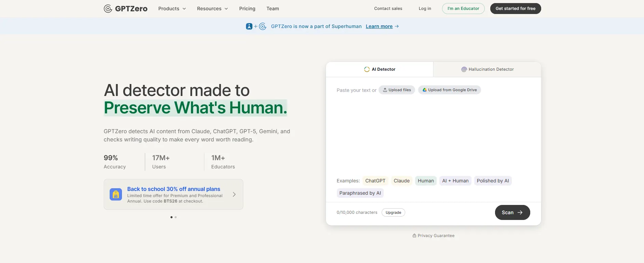
Task: Click the 'Preserve What's Human.' heading
Action: pos(195,108)
